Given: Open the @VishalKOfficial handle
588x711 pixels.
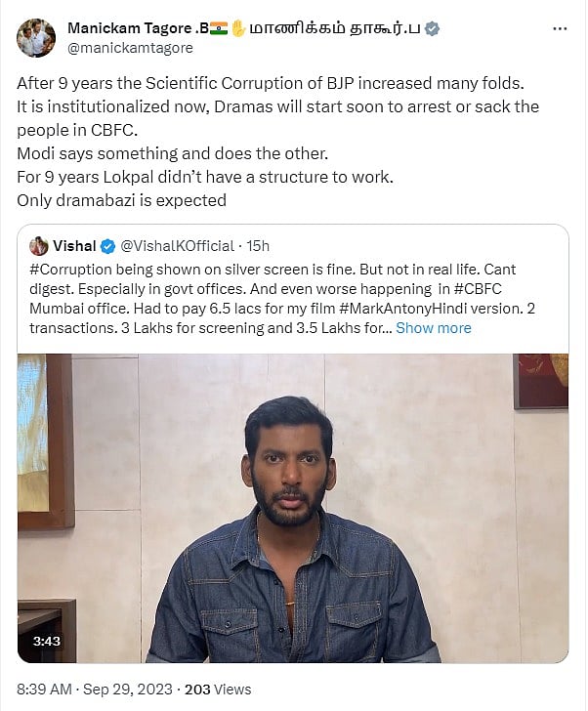Looking at the screenshot, I should pos(177,246).
